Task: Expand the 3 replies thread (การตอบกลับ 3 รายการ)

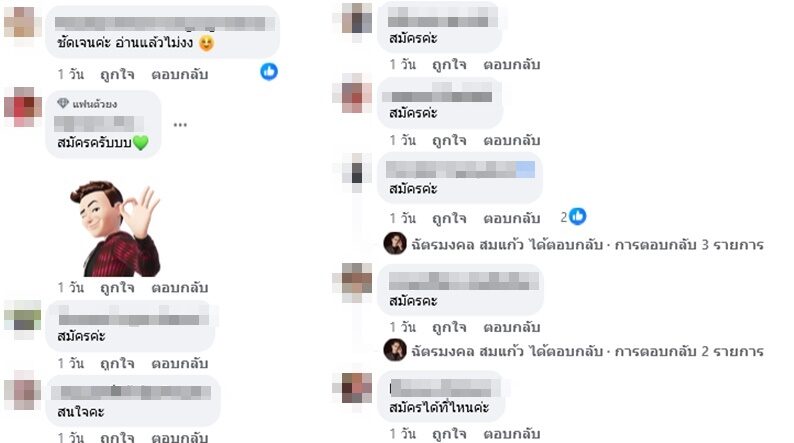Action: (x=689, y=245)
